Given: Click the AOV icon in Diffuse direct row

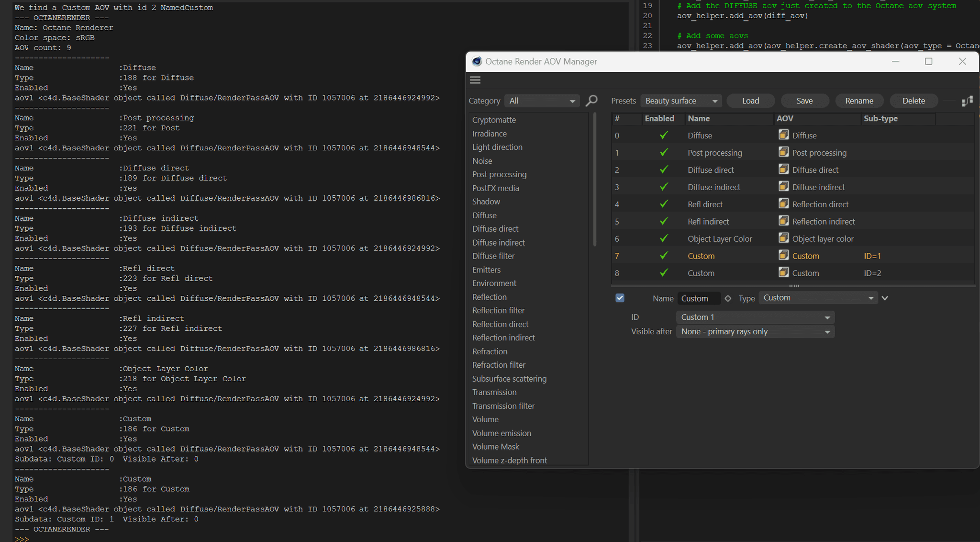Looking at the screenshot, I should click(x=783, y=169).
